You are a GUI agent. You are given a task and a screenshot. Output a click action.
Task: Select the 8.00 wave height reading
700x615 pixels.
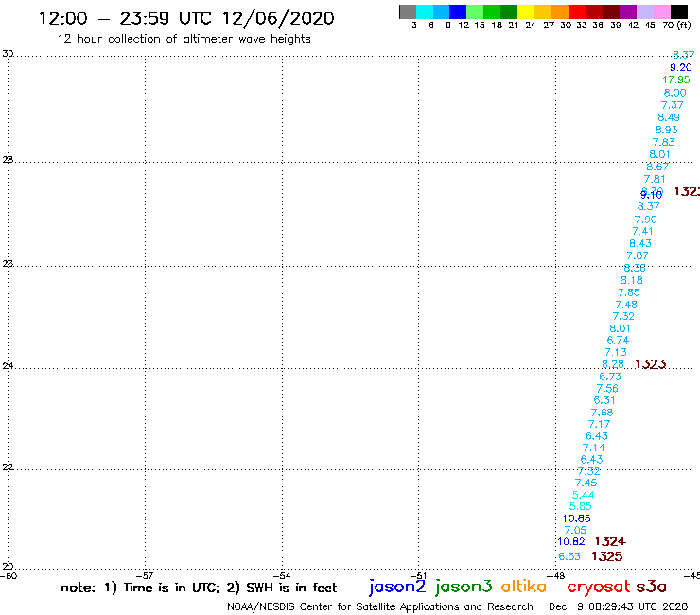click(674, 93)
